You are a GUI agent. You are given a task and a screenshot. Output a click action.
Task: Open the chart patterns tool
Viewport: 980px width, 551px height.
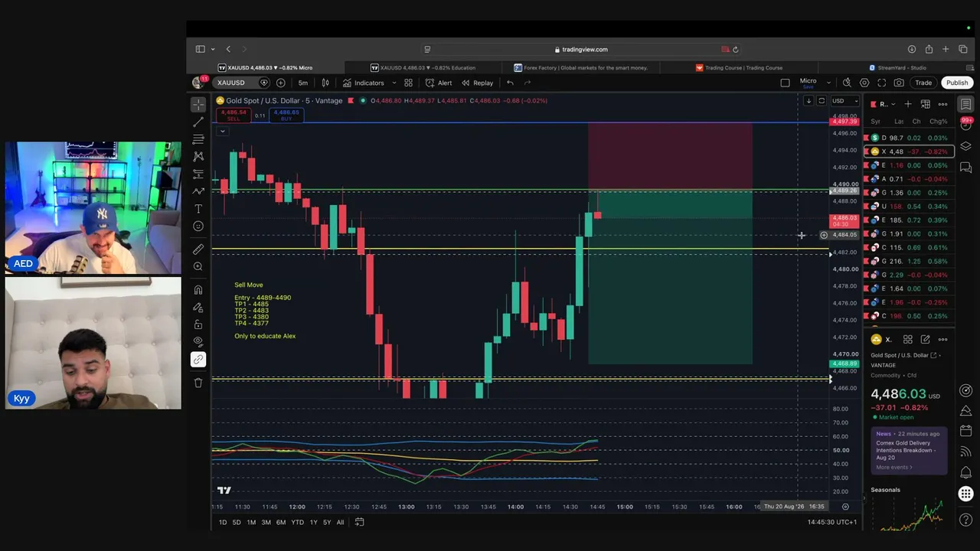click(198, 156)
